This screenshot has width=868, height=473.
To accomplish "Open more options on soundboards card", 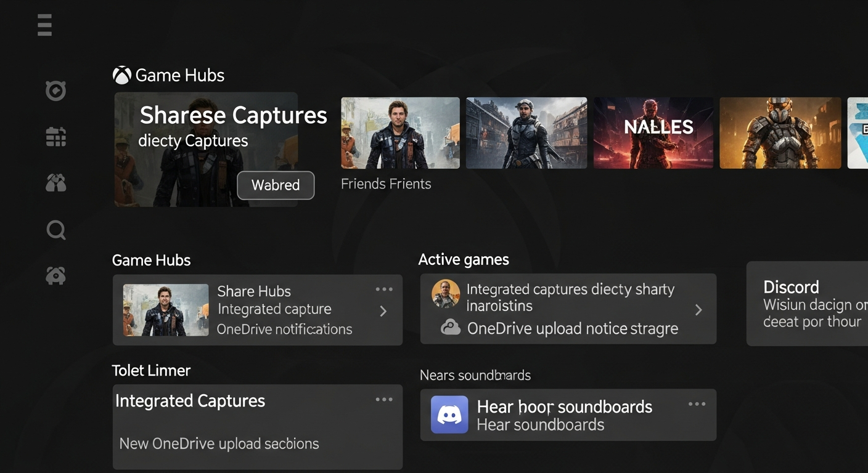I will pos(697,404).
